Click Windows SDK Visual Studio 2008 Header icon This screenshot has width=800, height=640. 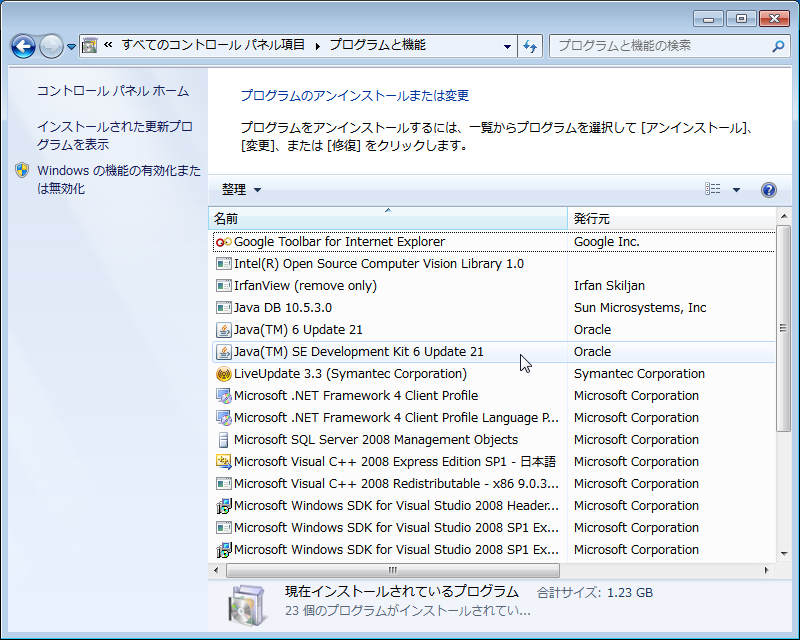click(x=223, y=505)
